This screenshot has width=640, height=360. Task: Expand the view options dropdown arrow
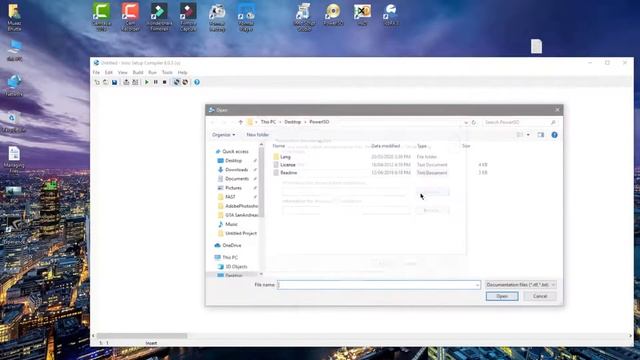[x=528, y=135]
